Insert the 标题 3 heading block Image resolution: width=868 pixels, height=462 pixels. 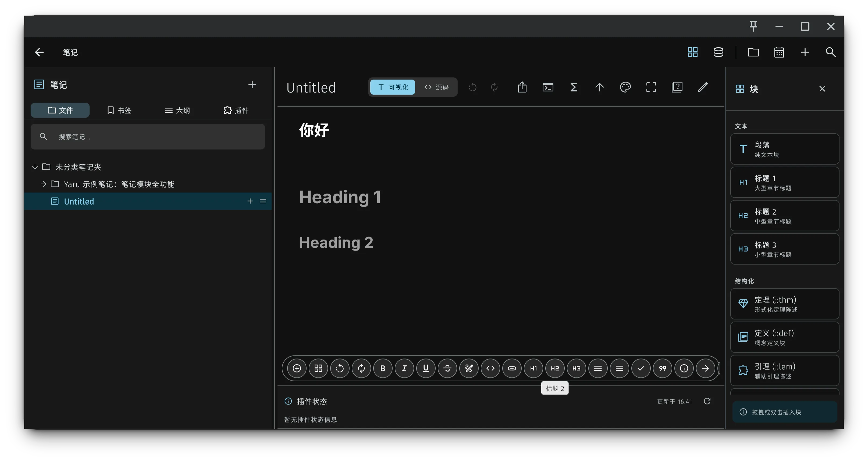coord(784,249)
